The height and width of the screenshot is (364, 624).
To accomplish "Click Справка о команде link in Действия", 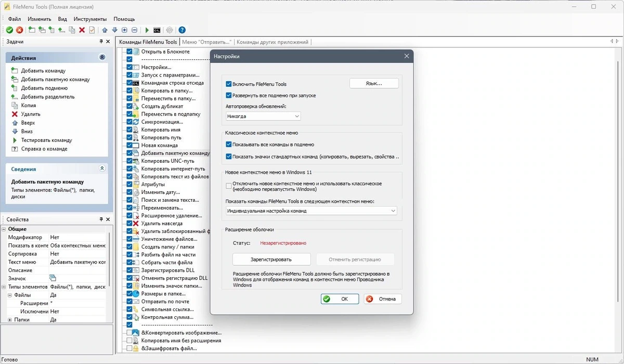I will click(44, 149).
